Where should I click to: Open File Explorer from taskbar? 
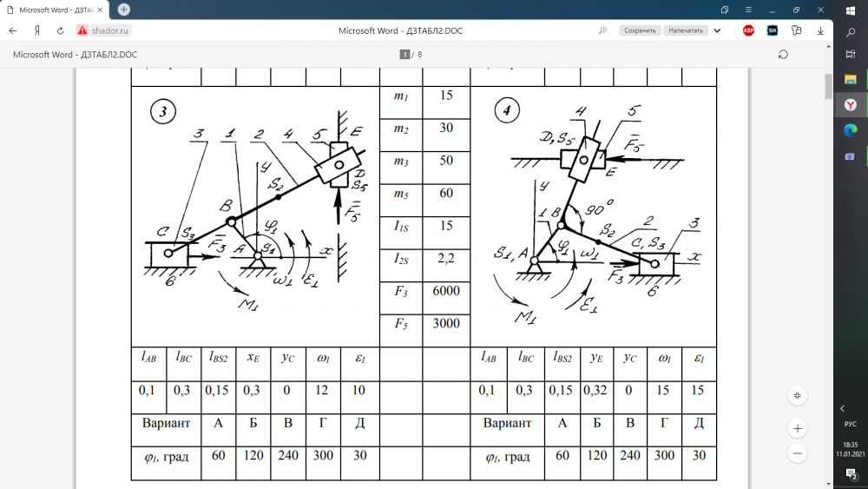click(851, 79)
